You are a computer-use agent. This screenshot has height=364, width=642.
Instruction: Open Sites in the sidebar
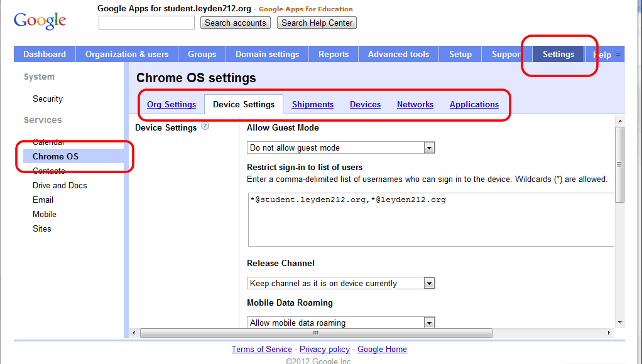pos(41,228)
